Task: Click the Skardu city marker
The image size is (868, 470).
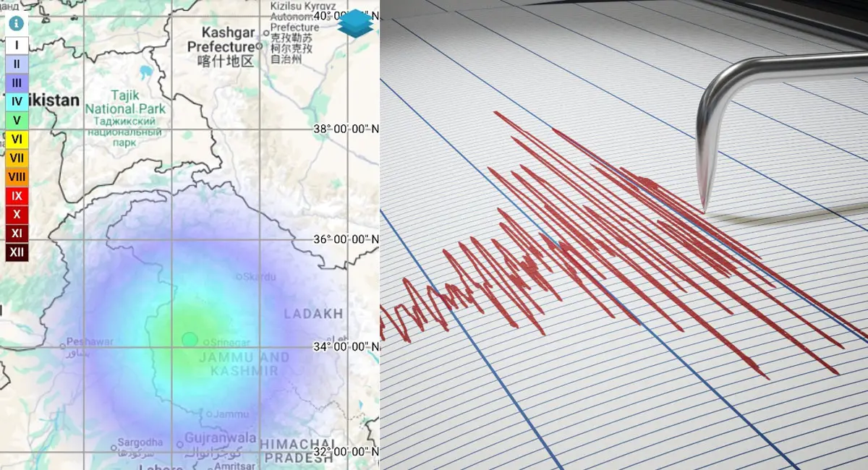Action: pos(240,276)
